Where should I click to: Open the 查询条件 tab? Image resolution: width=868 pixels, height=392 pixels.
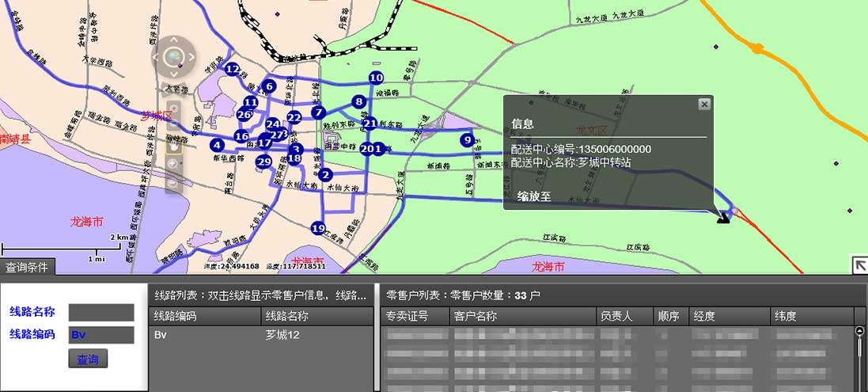(x=27, y=268)
